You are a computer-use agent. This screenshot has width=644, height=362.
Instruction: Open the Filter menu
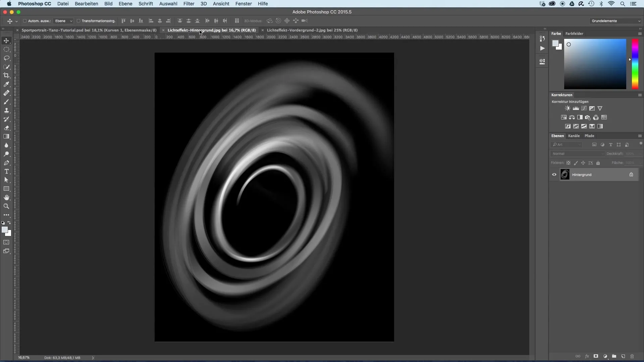189,4
